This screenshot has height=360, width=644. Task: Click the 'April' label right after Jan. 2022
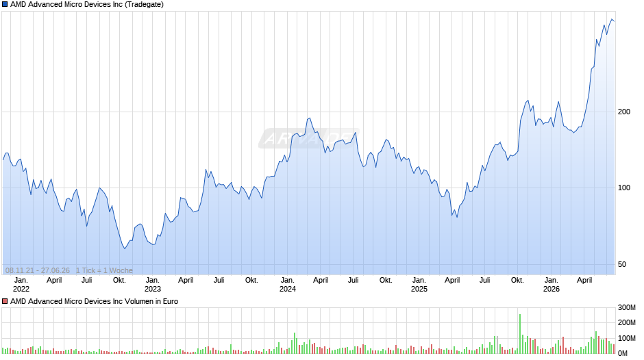pyautogui.click(x=54, y=281)
